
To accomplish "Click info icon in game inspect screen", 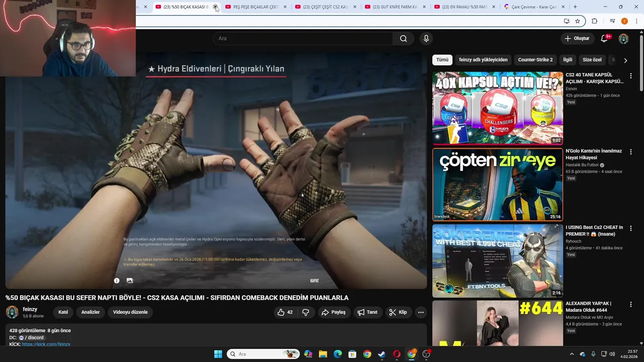I will tap(117, 281).
